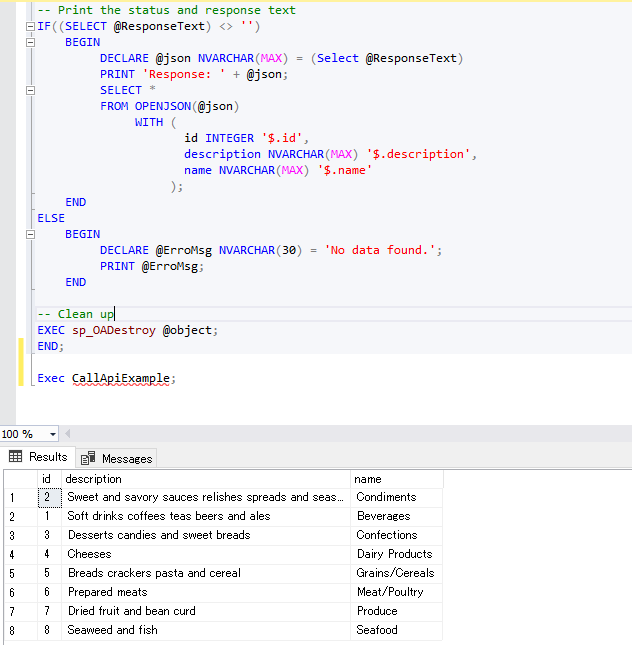Viewport: 632px width, 645px height.
Task: Collapse the IF statement code block
Action: (x=30, y=26)
